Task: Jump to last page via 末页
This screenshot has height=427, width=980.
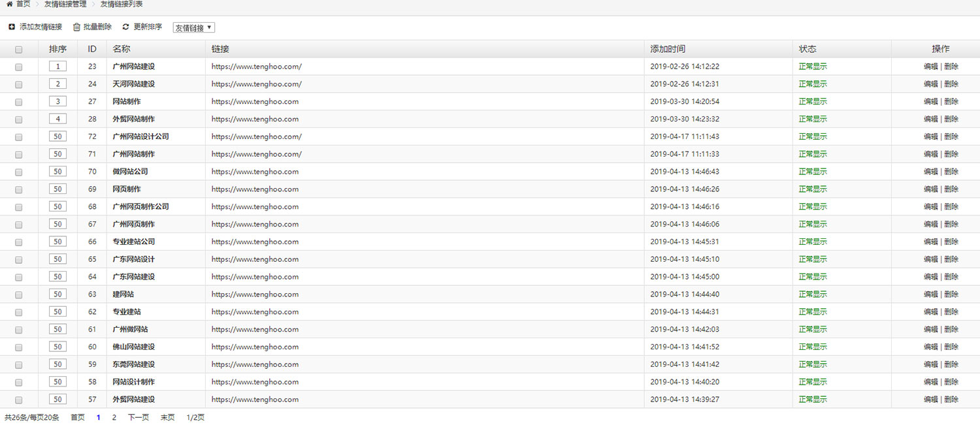Action: pyautogui.click(x=167, y=417)
